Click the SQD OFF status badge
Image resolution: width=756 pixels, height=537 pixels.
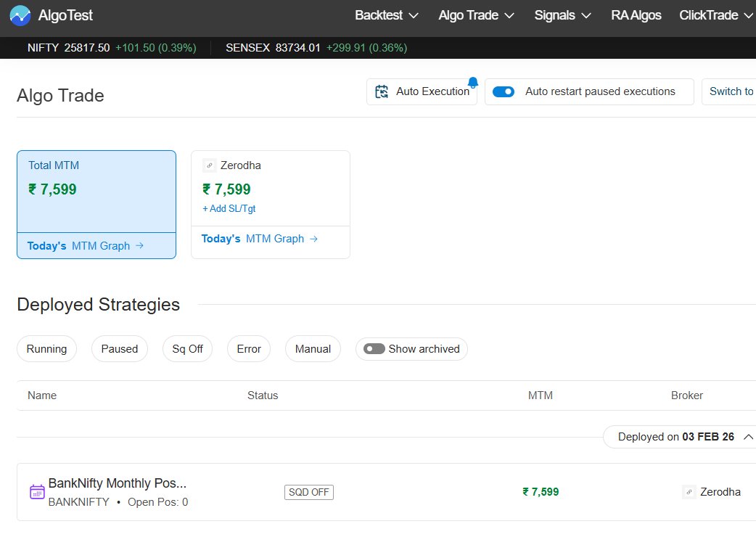tap(308, 492)
